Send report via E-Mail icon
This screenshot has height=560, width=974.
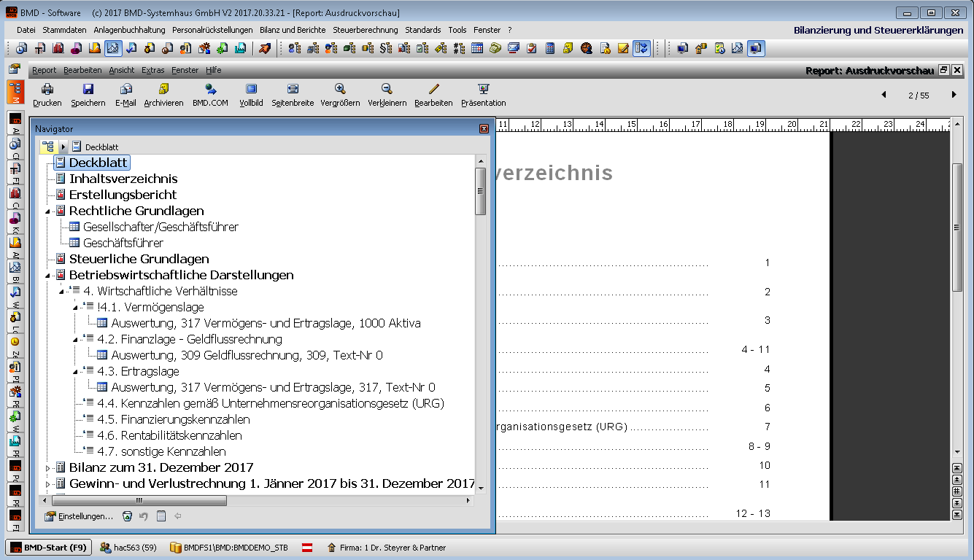(x=125, y=90)
